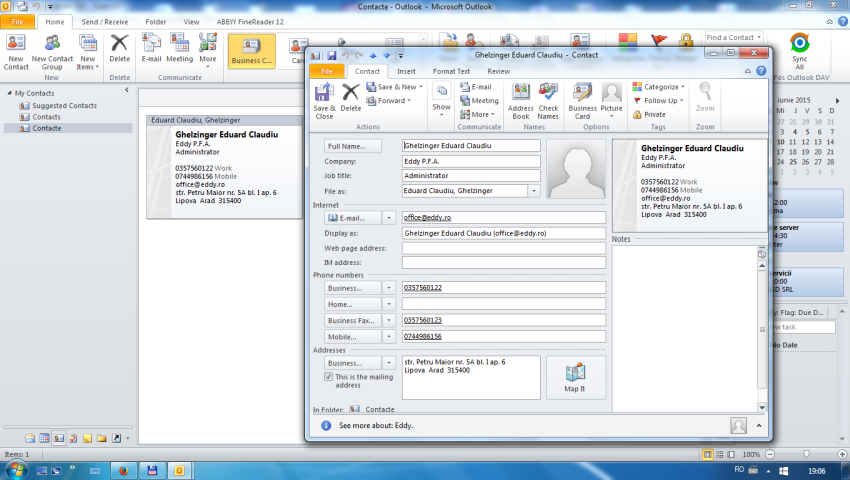Click Save & New button
Screen dimensions: 850x480
pyautogui.click(x=394, y=87)
